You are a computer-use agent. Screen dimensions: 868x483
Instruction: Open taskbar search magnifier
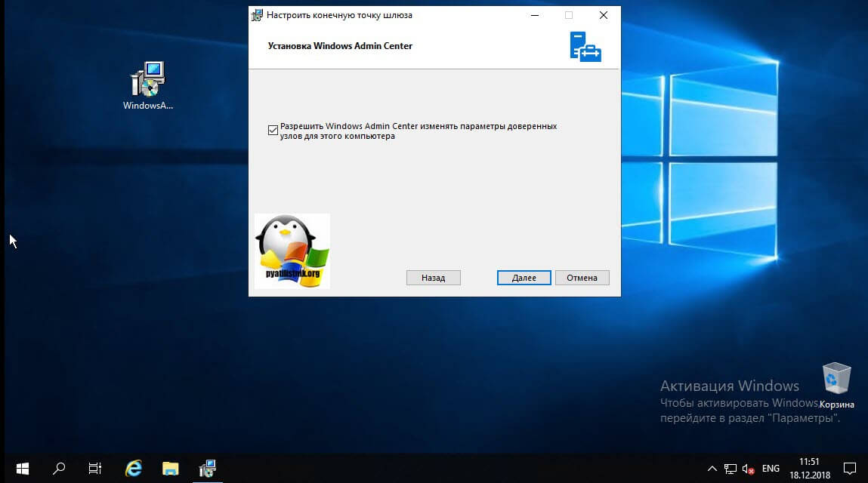[59, 469]
